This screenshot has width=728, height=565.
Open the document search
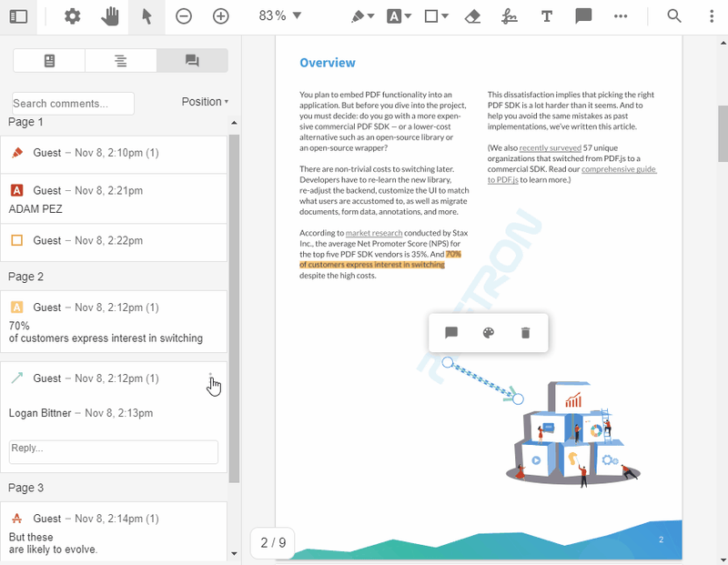pyautogui.click(x=674, y=16)
